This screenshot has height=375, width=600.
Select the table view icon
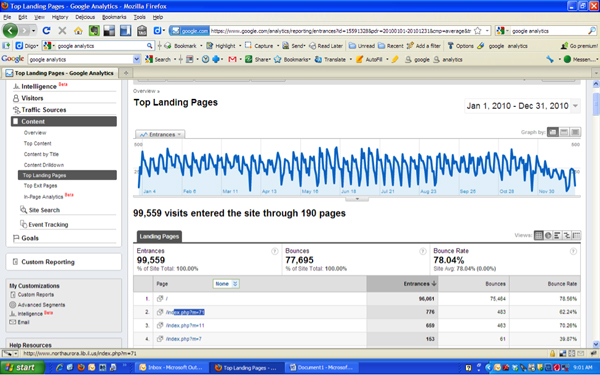(x=538, y=235)
